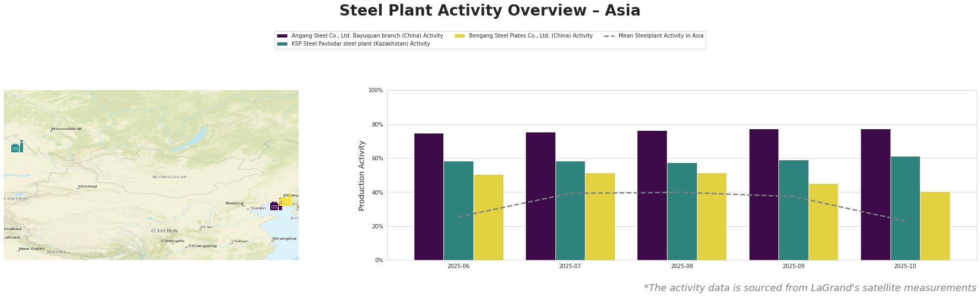Select the Bengang Steel Plates legend label
This screenshot has height=297, width=980.
(x=530, y=36)
